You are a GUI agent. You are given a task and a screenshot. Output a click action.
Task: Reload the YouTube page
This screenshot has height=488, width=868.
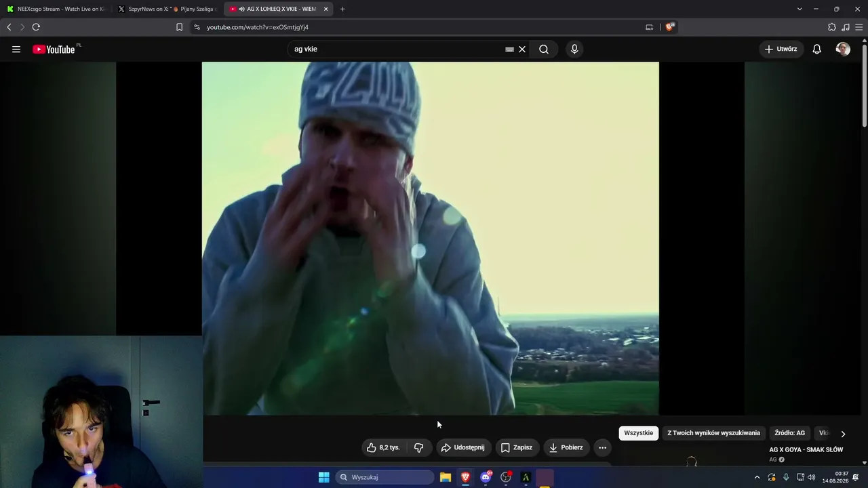click(x=36, y=27)
